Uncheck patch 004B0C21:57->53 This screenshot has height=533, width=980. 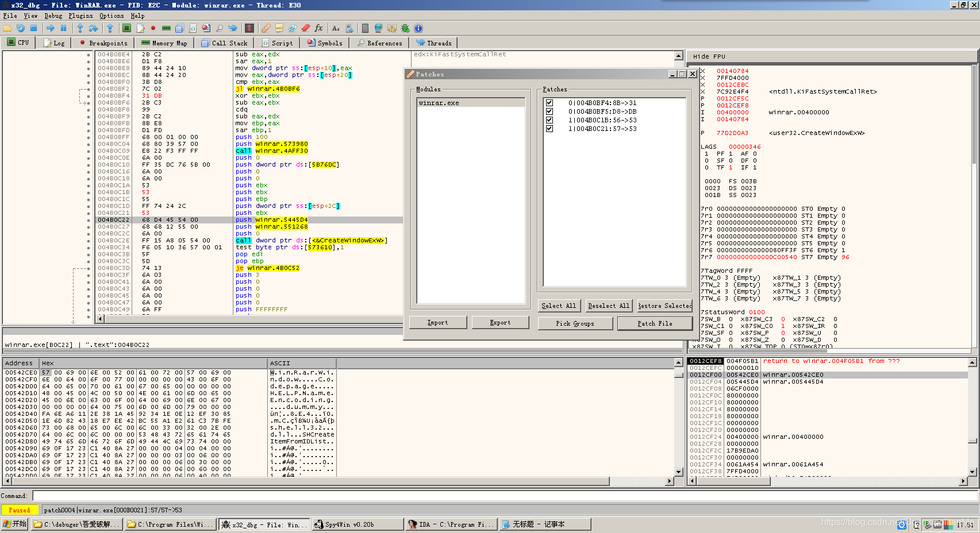[549, 129]
